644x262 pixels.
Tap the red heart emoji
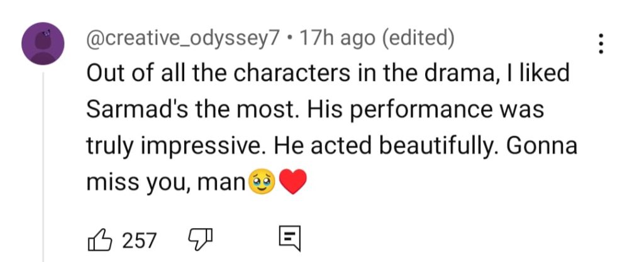tap(292, 182)
